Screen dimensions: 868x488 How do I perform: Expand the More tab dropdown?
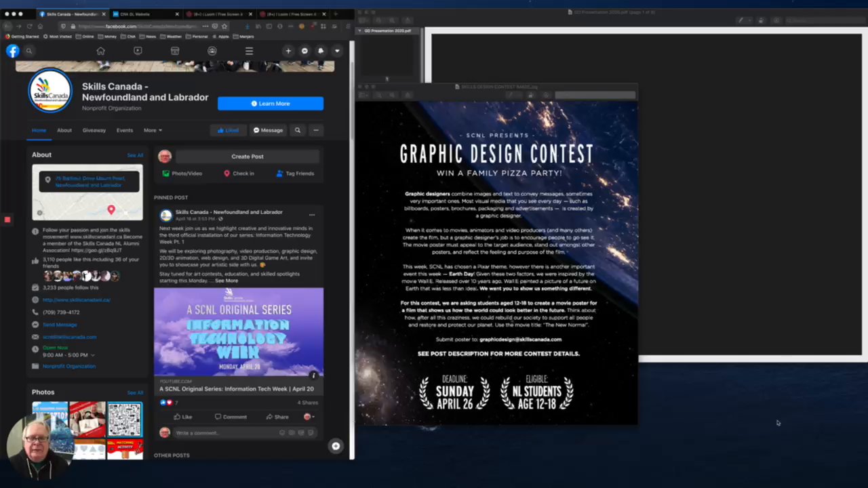pos(153,130)
